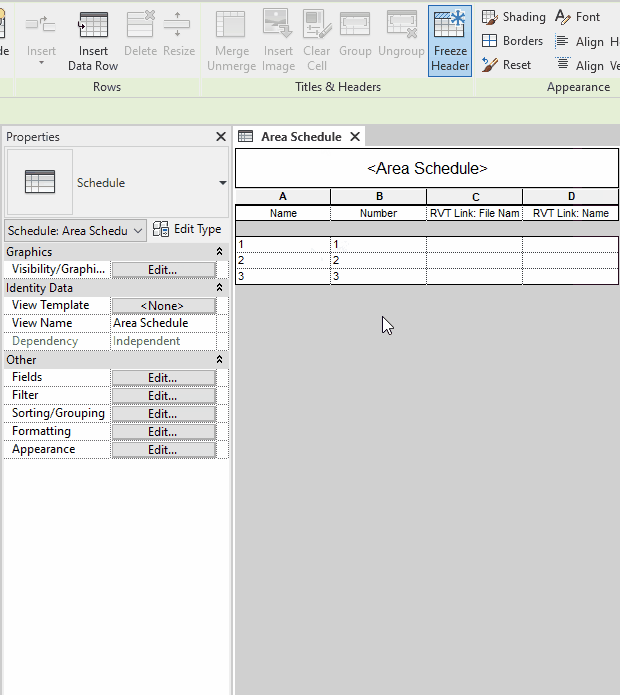Screen dimensions: 620x695
Task: Open Borders tool
Action: pos(512,41)
